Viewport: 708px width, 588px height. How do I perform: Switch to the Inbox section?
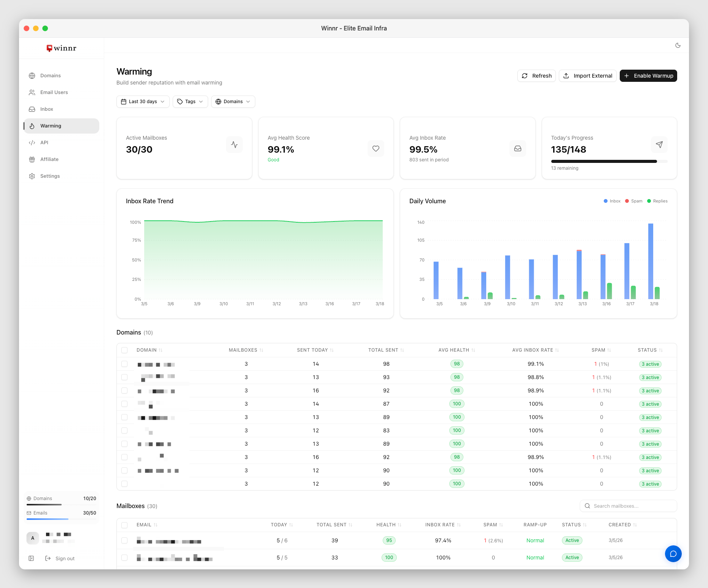click(x=46, y=109)
